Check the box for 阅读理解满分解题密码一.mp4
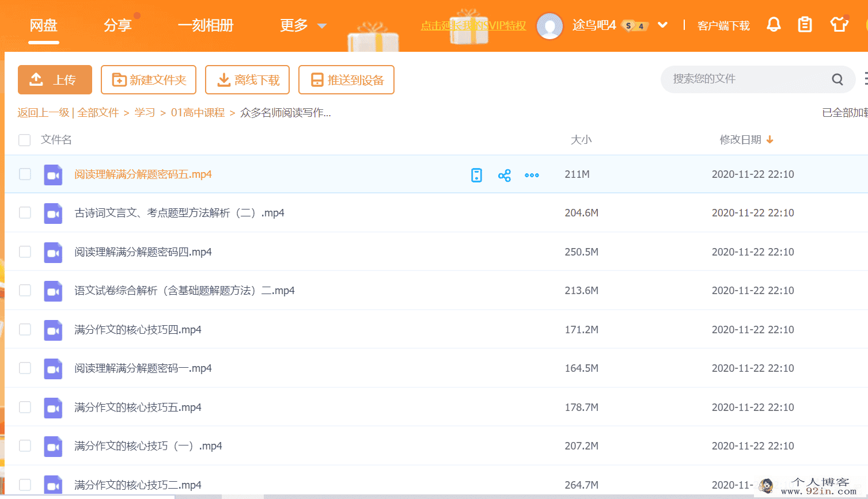 [25, 368]
